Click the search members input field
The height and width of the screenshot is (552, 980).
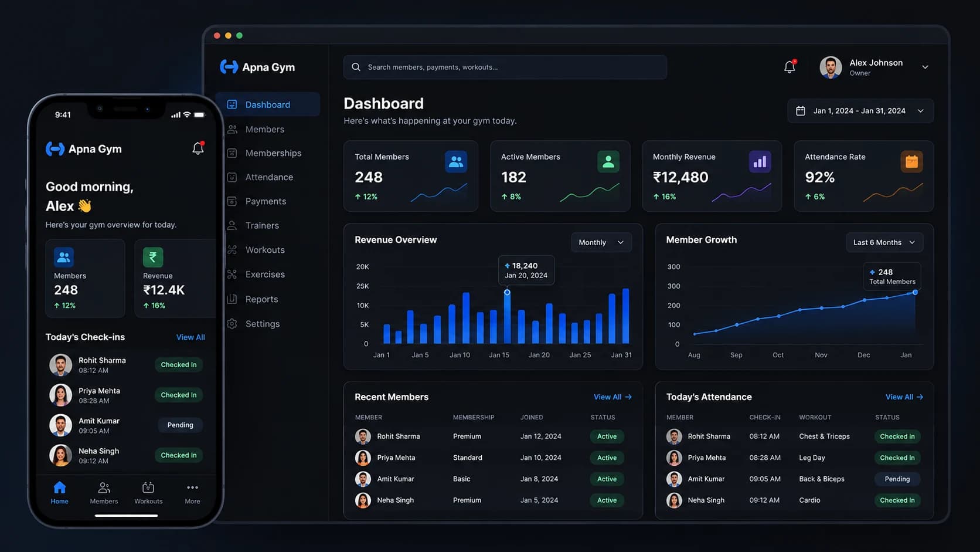click(x=505, y=67)
